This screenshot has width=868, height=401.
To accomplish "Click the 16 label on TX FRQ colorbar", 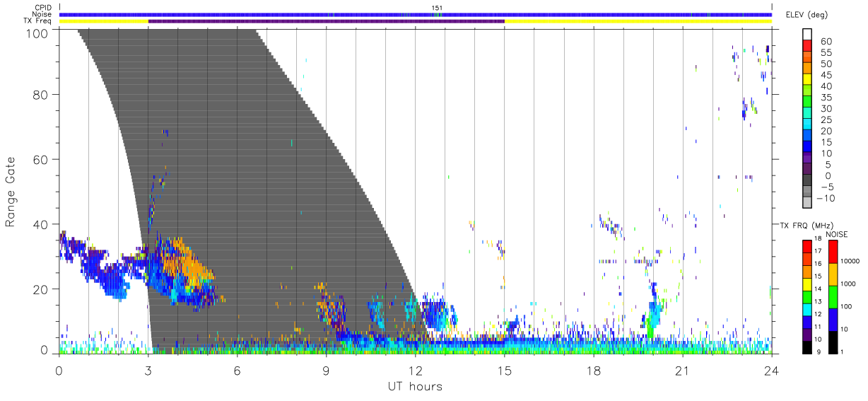I will [x=816, y=264].
